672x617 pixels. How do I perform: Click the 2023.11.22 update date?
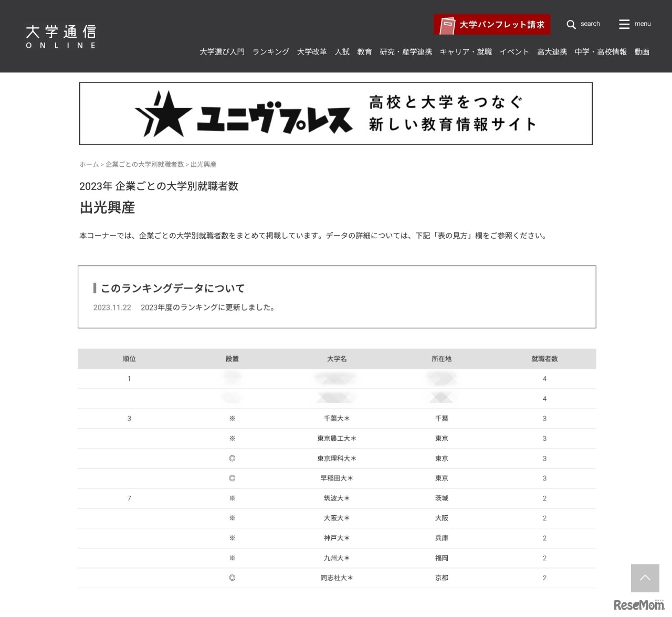pyautogui.click(x=112, y=307)
